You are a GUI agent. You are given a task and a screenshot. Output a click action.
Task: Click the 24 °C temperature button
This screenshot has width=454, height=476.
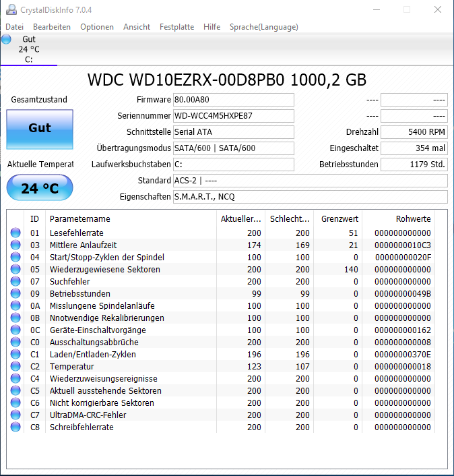pos(40,187)
